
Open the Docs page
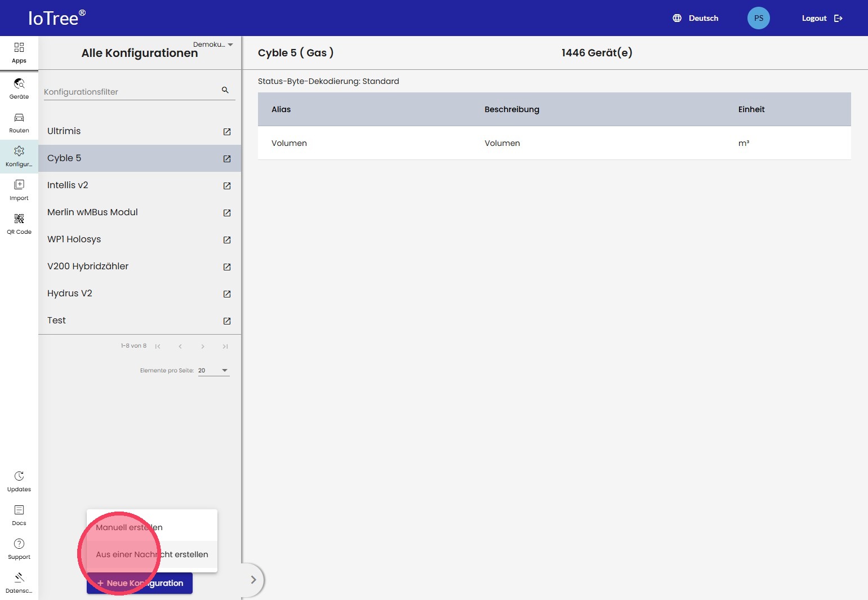point(19,515)
